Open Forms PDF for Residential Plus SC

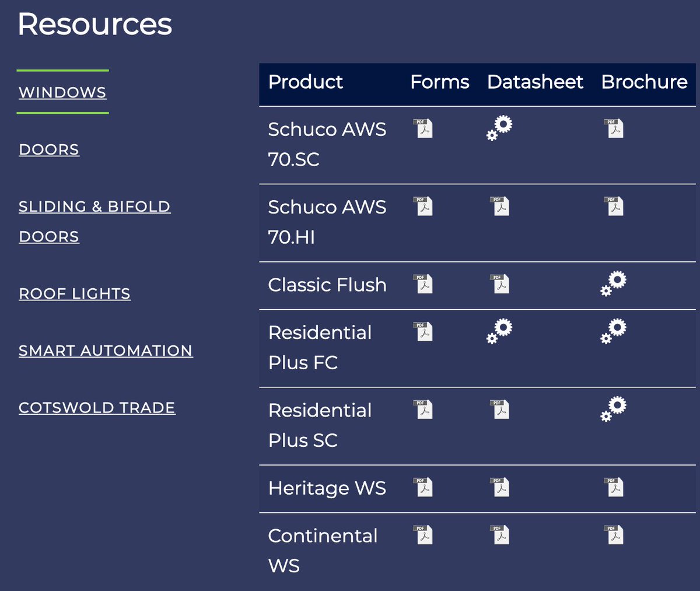(423, 409)
